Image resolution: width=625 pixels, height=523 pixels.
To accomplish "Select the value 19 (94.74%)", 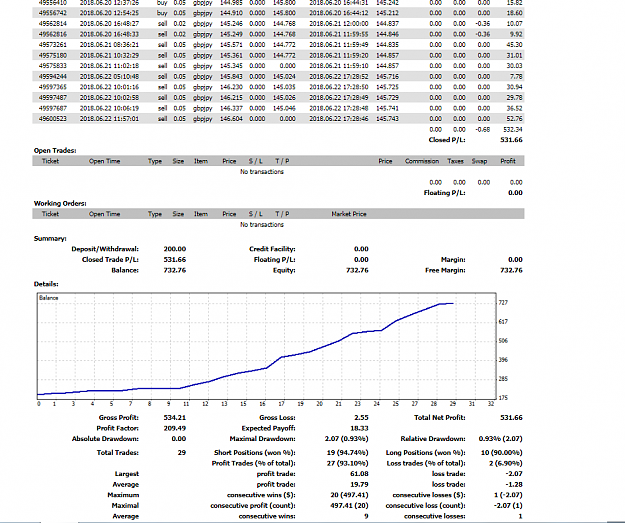I will 347,453.
